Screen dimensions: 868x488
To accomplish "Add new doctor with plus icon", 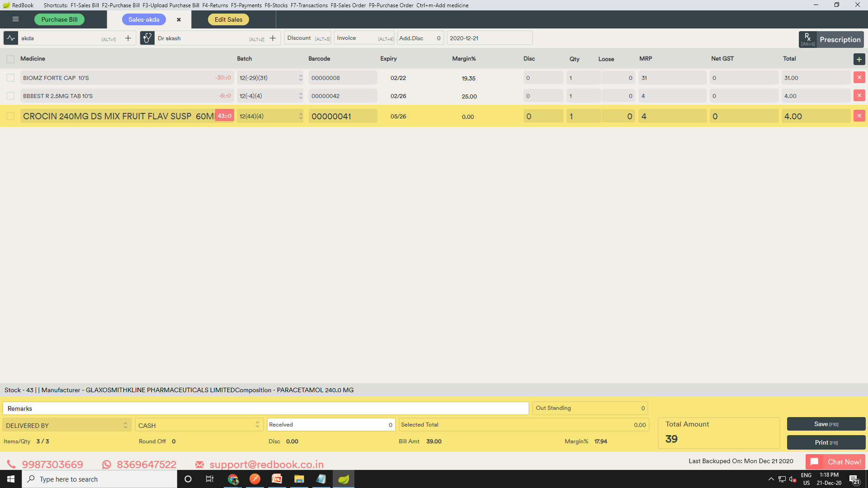I will [x=273, y=38].
